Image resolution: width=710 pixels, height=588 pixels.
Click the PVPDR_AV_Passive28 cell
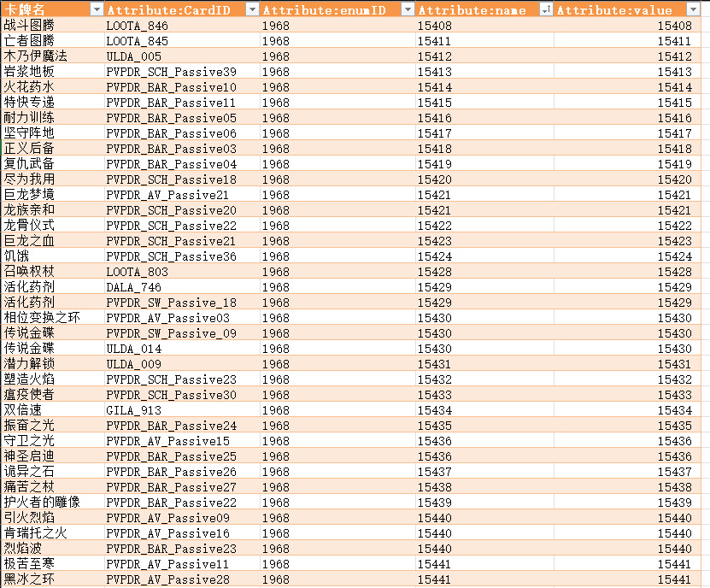(x=182, y=579)
